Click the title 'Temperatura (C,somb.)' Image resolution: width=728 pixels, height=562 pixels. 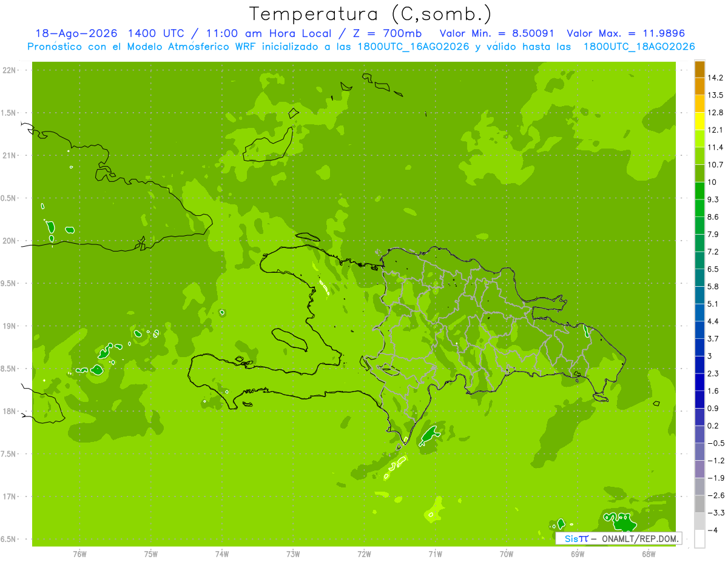point(371,14)
